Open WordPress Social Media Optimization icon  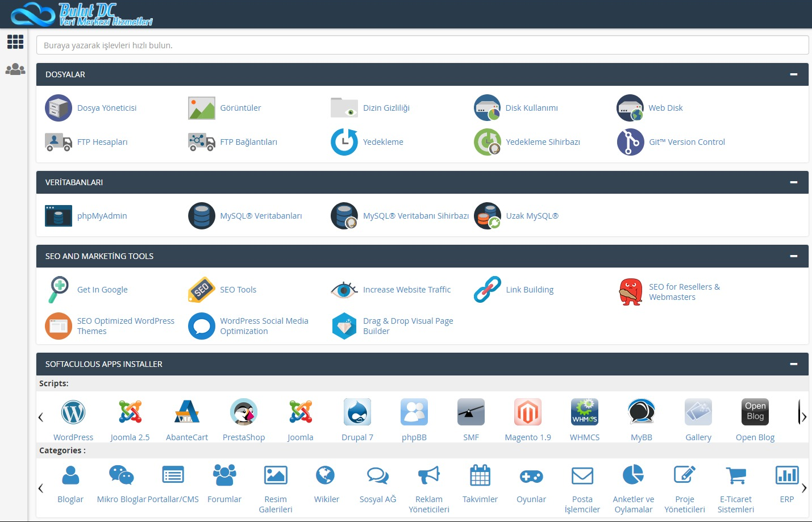[202, 326]
